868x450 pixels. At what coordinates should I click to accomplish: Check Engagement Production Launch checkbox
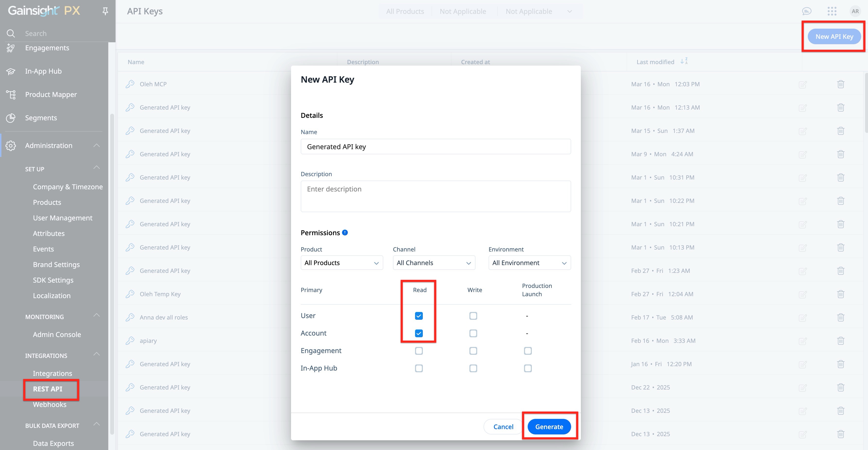click(x=528, y=351)
